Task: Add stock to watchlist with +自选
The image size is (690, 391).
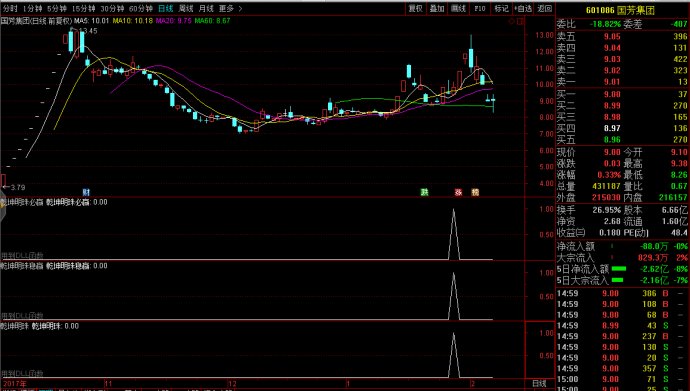Action: [x=524, y=8]
